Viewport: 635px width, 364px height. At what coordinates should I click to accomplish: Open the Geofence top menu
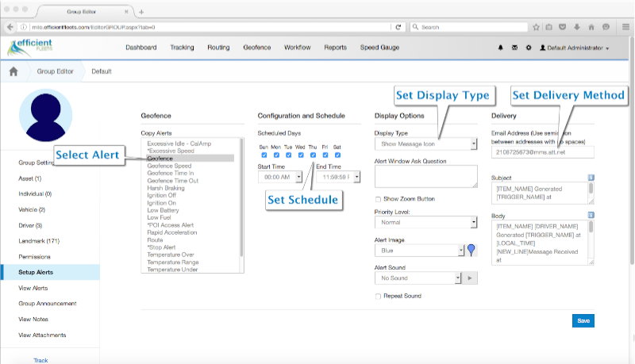coord(256,48)
